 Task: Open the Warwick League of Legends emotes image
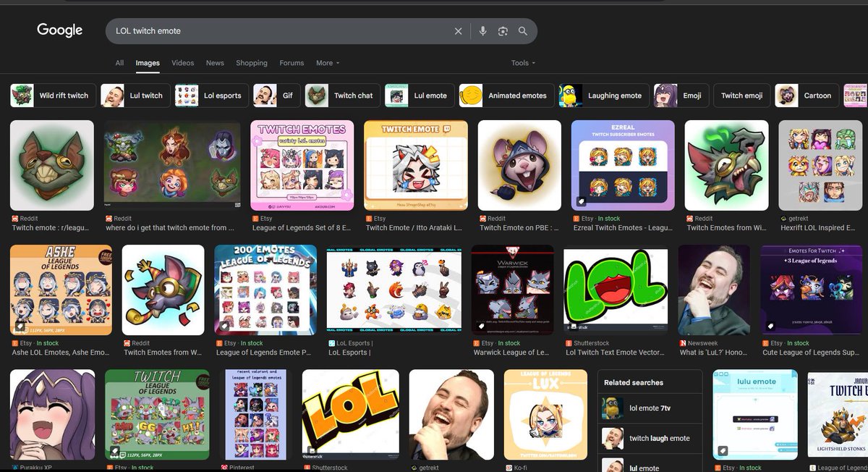pyautogui.click(x=512, y=290)
